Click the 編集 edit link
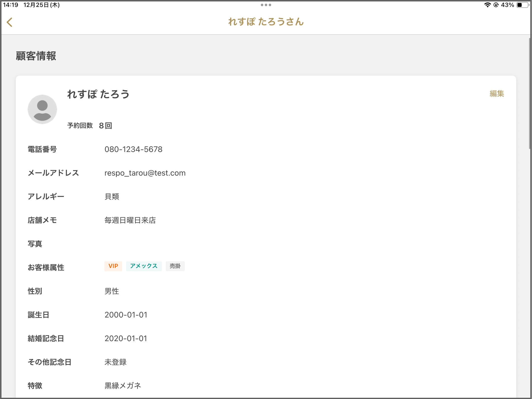The height and width of the screenshot is (399, 532). click(x=497, y=94)
